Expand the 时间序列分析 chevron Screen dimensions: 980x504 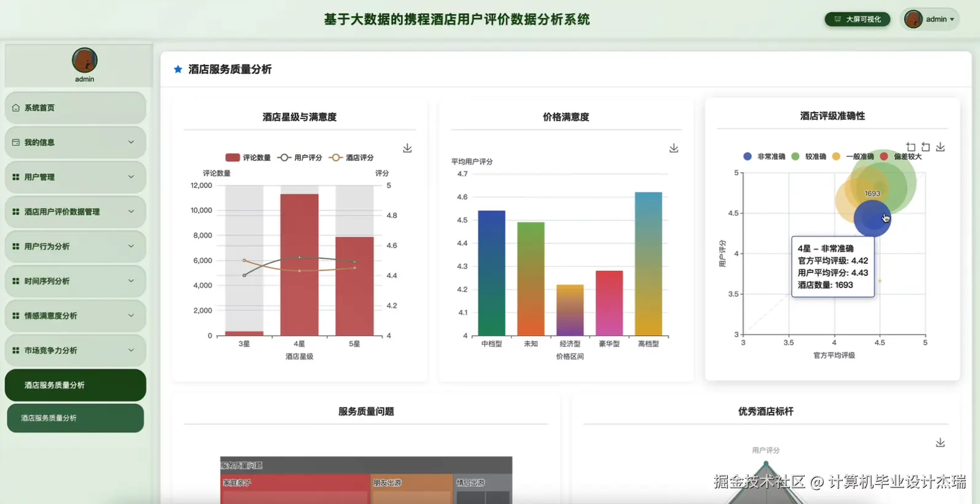(x=131, y=281)
